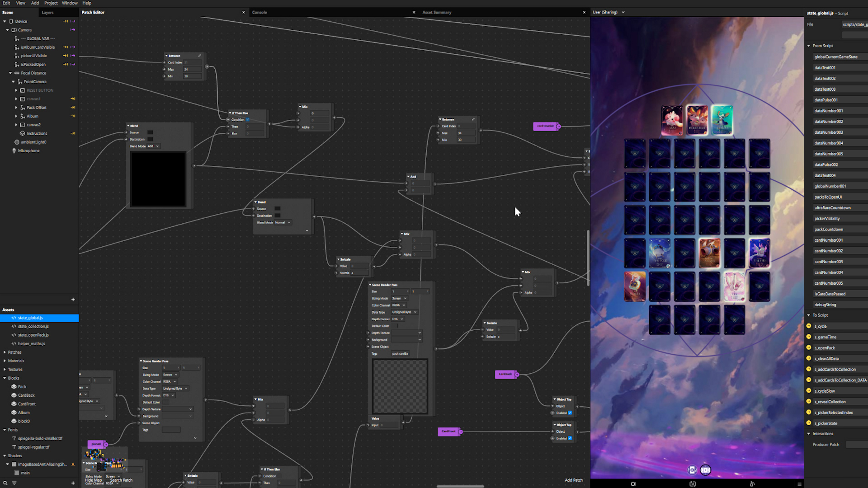Select state_collection.js in Assets
868x488 pixels.
33,327
